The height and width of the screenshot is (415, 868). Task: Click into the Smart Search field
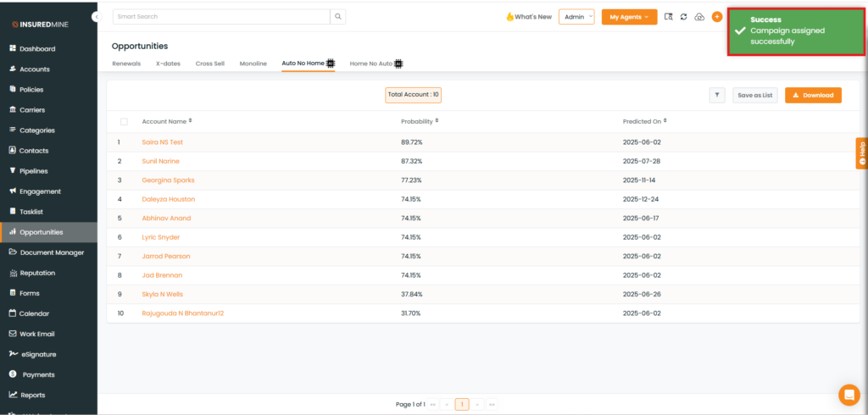220,16
